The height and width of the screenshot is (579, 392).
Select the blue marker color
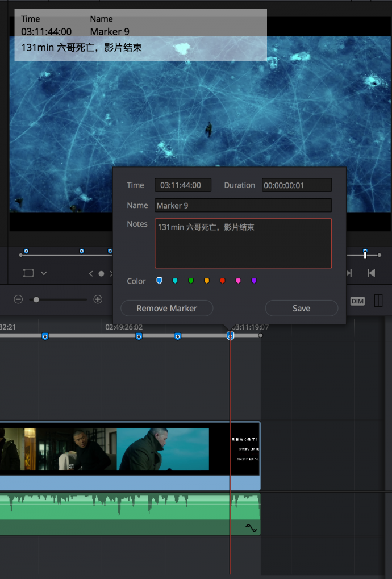160,281
